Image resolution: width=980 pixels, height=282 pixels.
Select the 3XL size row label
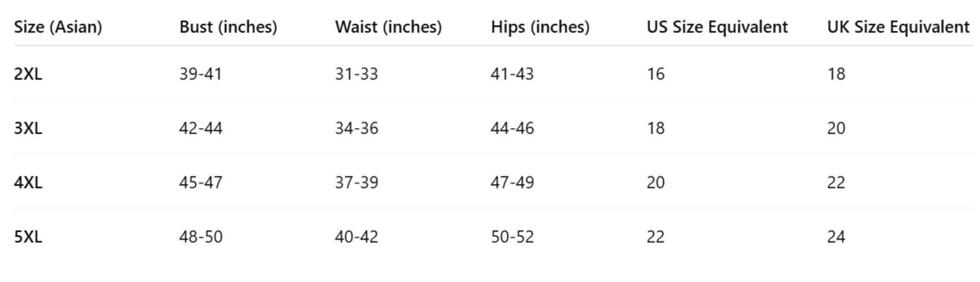point(28,129)
